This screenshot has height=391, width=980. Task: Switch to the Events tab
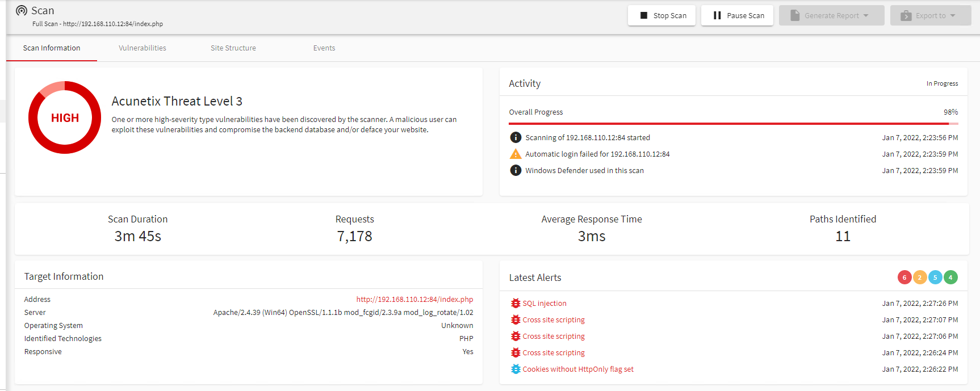[x=324, y=48]
